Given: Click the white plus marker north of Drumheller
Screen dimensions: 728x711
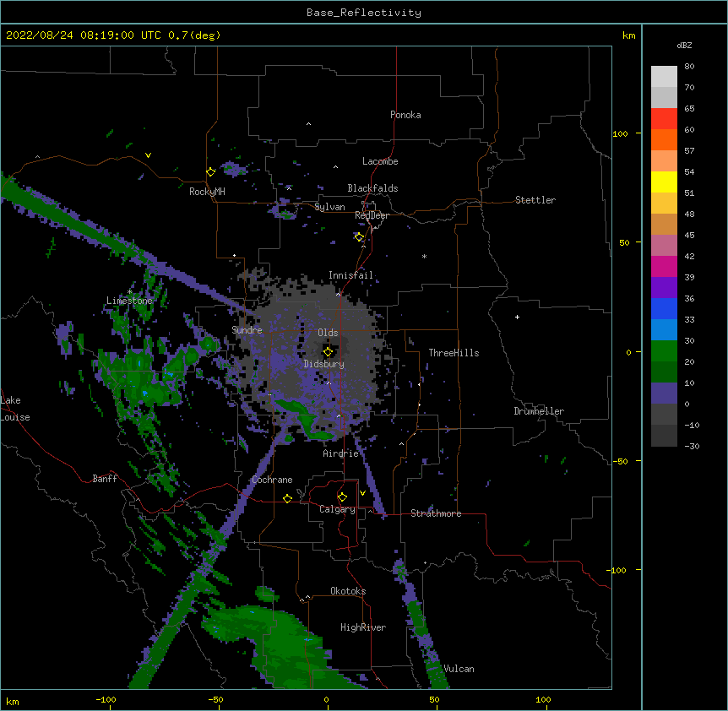Looking at the screenshot, I should coord(517,317).
